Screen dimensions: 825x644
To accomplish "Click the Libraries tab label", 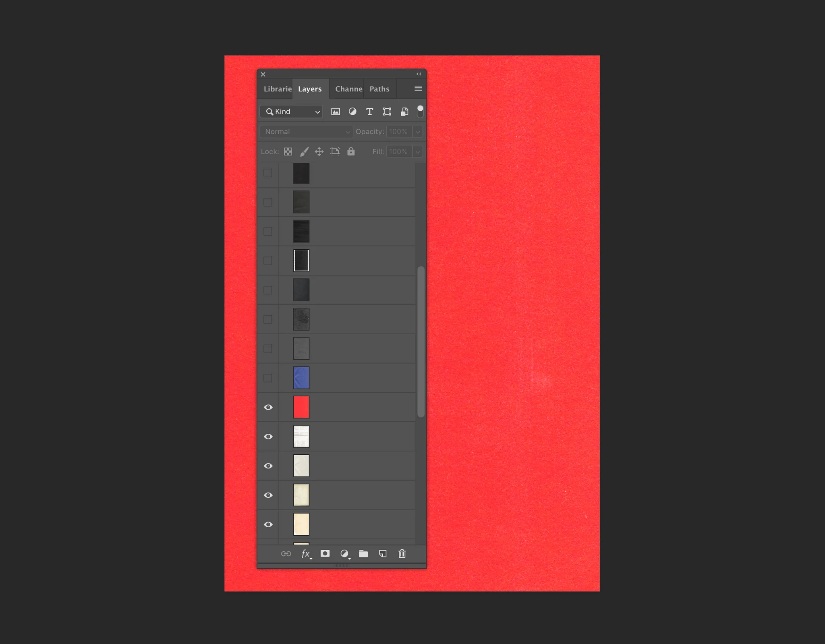I will [x=277, y=88].
